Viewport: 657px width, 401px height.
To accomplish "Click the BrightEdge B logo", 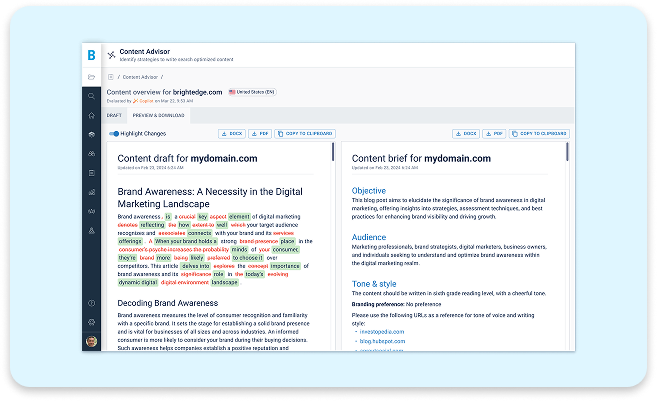I will [91, 55].
